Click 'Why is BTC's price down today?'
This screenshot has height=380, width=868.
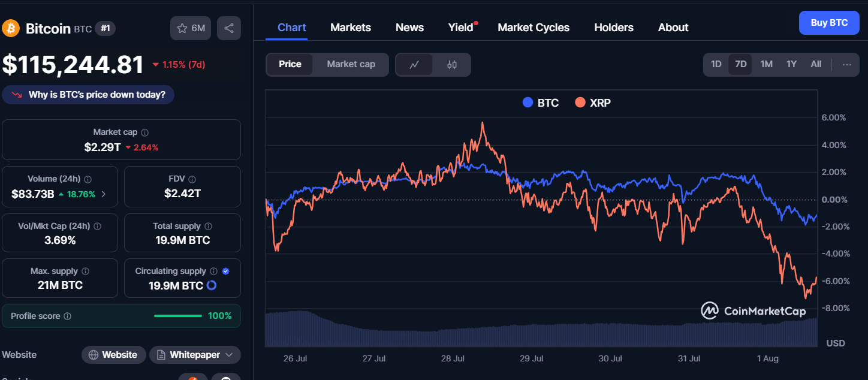click(x=88, y=95)
